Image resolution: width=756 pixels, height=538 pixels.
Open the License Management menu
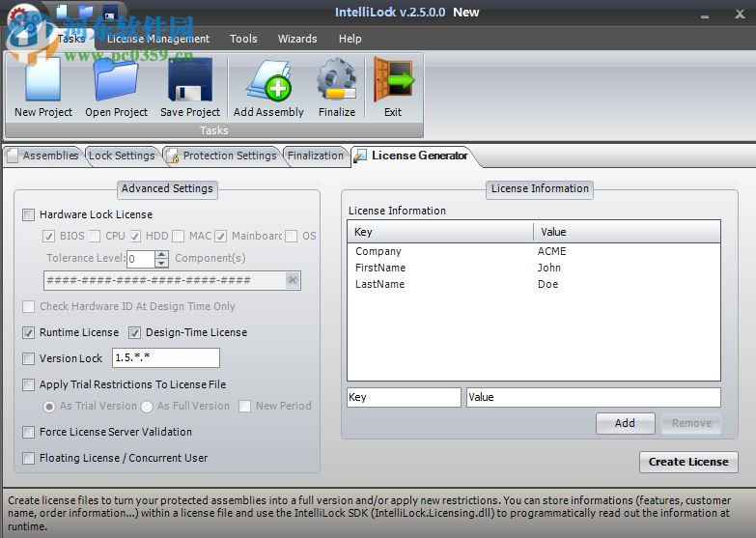(158, 39)
